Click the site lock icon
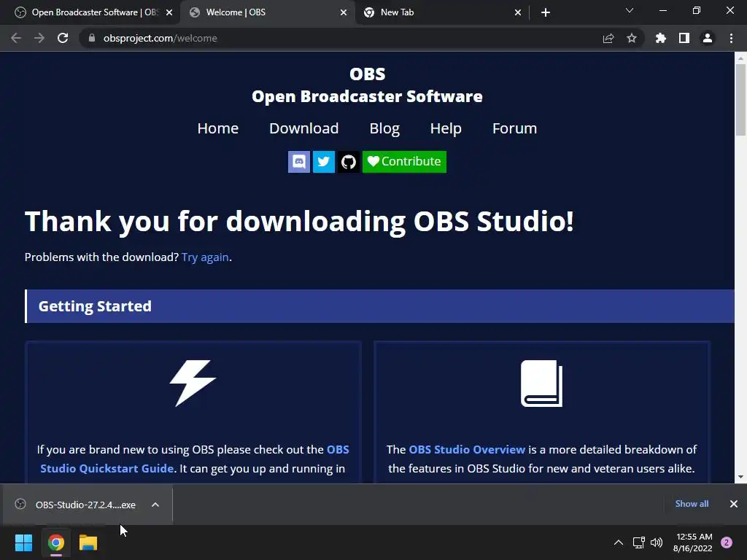This screenshot has height=560, width=747. click(92, 38)
